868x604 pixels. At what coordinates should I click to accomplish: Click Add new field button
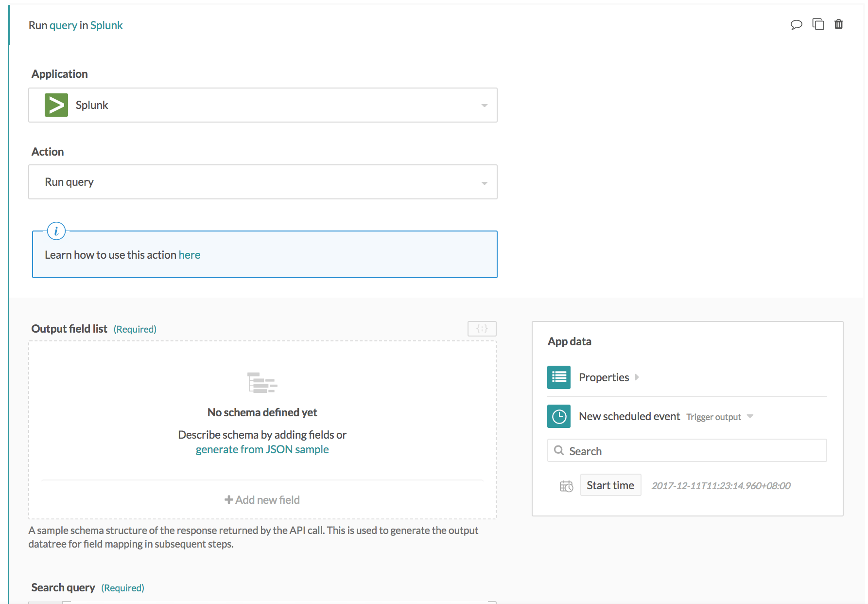(x=262, y=500)
